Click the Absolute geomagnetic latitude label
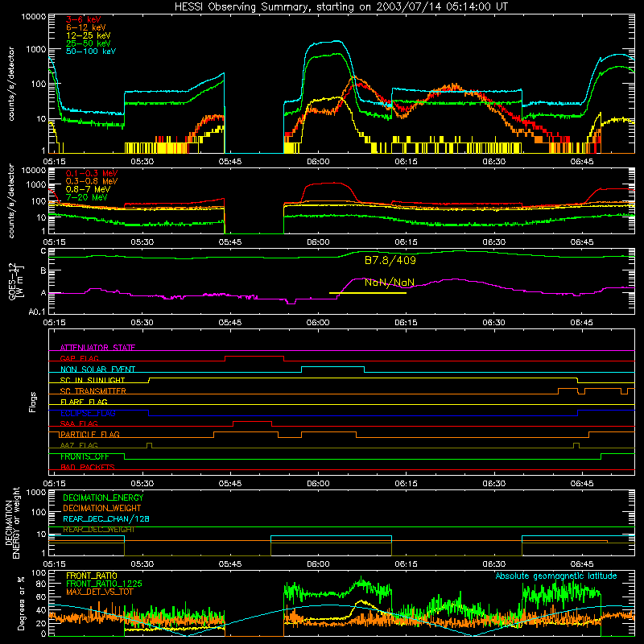The height and width of the screenshot is (644, 644). pos(556,576)
